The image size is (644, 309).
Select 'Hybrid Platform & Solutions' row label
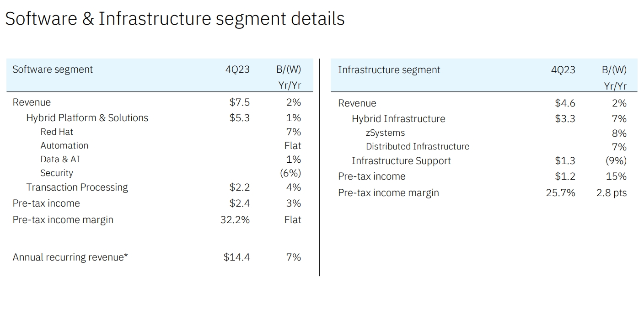click(x=87, y=118)
